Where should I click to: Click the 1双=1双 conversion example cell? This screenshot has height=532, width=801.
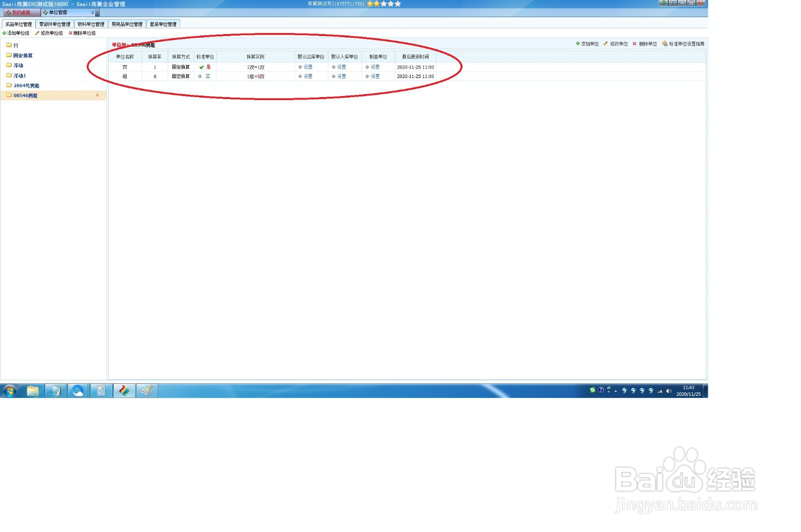click(x=255, y=67)
